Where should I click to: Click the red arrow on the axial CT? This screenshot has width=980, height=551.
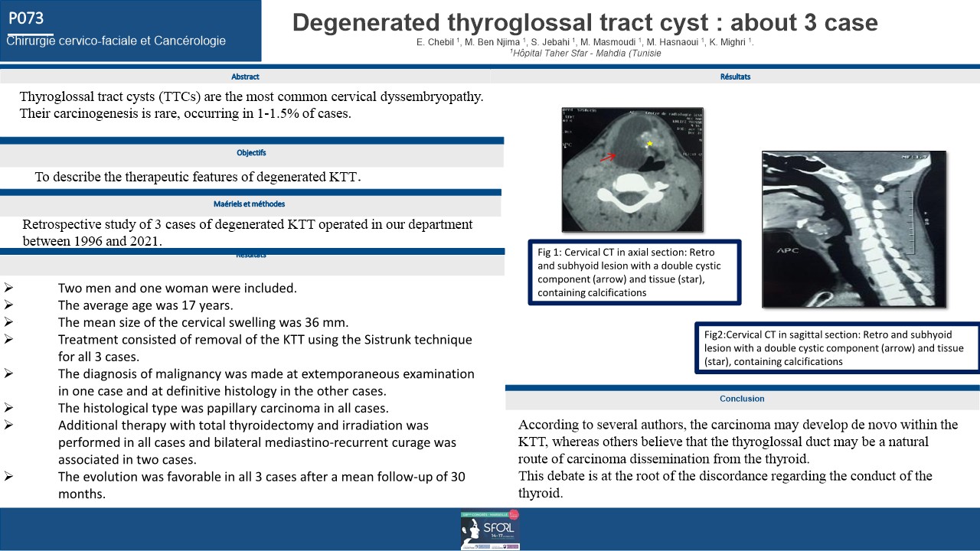click(606, 157)
